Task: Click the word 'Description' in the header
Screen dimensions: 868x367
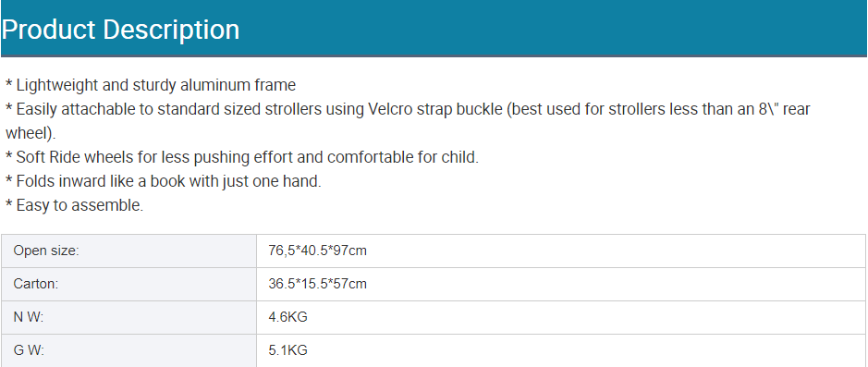Action: [171, 30]
